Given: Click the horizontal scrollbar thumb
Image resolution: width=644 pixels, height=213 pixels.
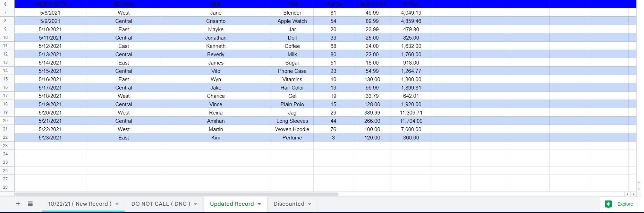Looking at the screenshot, I should [177, 194].
